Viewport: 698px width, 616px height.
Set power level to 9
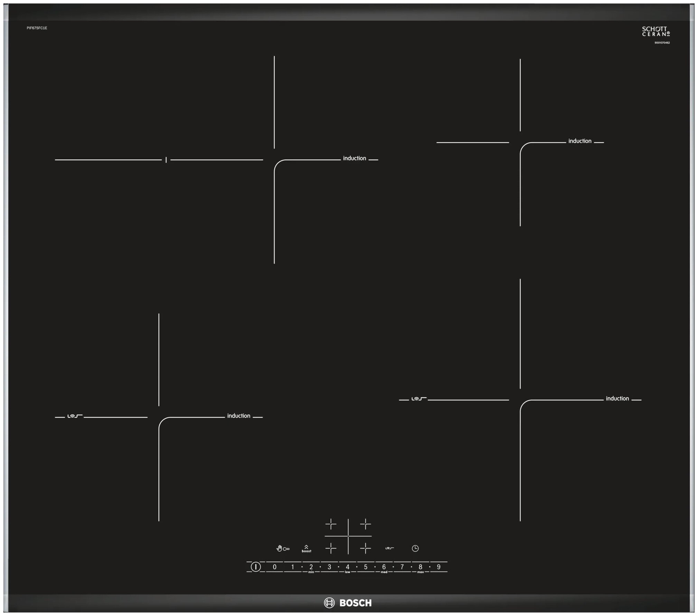click(x=438, y=567)
